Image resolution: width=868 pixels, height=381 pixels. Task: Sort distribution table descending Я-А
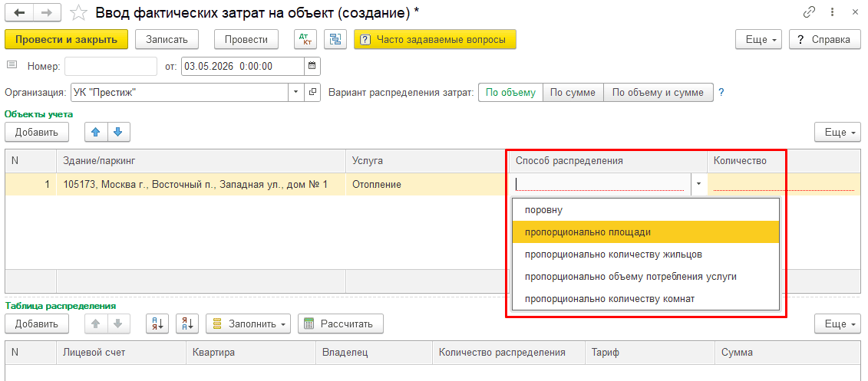coord(187,324)
